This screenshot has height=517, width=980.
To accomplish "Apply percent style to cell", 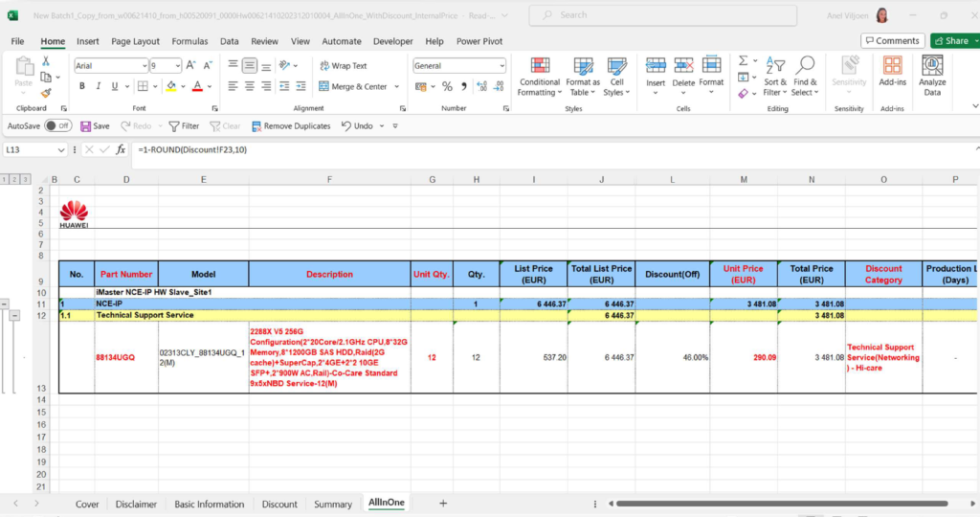I will coord(447,86).
